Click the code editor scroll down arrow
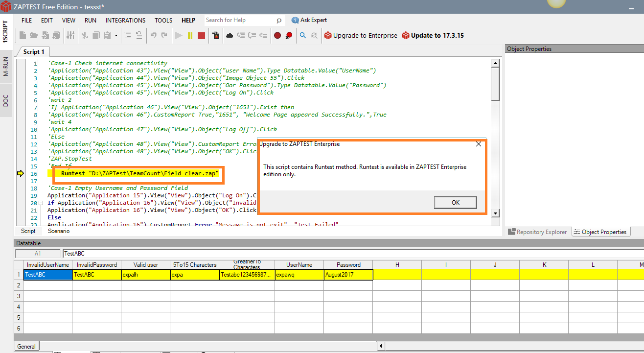644x353 pixels. click(495, 213)
